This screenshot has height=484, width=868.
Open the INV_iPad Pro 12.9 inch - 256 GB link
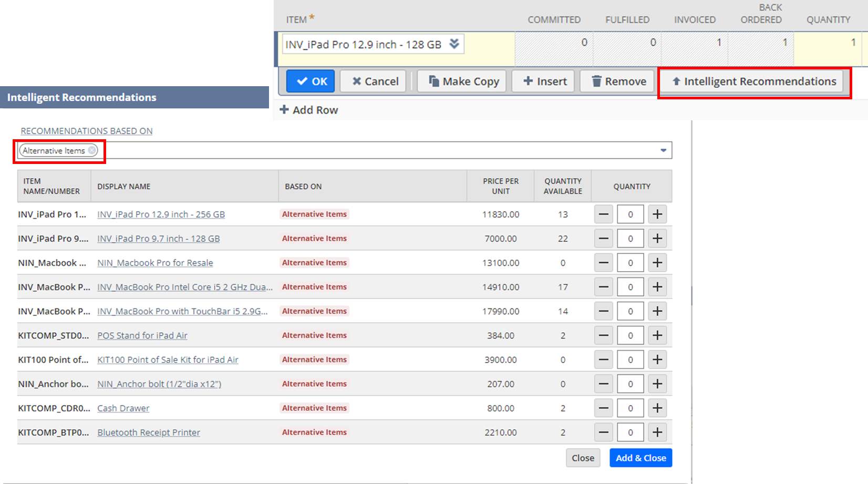point(160,214)
